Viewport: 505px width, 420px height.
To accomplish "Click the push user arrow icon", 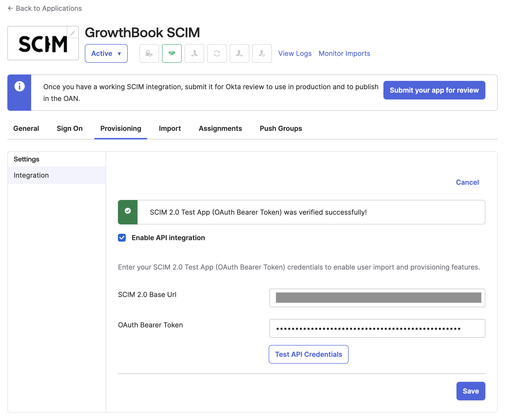I will [239, 53].
